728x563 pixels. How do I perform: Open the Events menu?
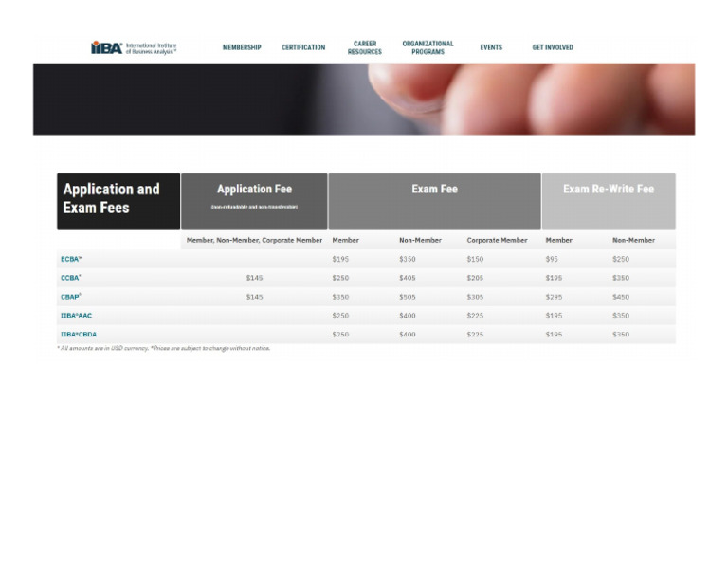[x=491, y=47]
